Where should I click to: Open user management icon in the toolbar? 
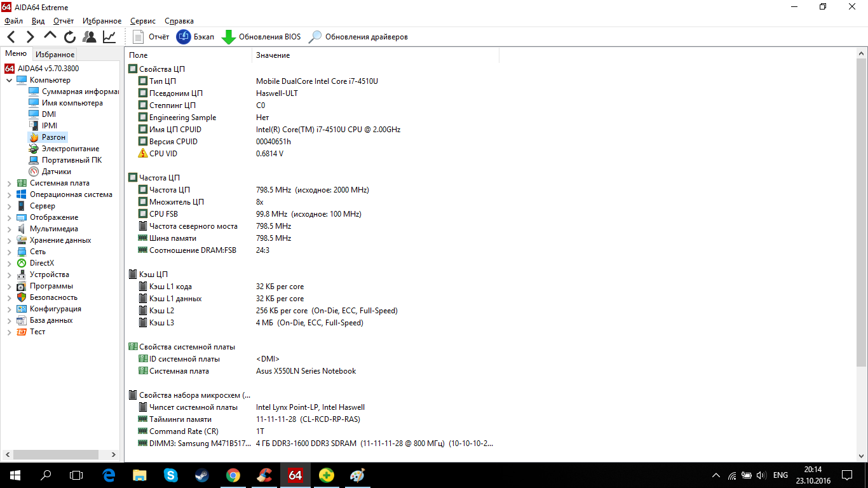pyautogui.click(x=90, y=37)
